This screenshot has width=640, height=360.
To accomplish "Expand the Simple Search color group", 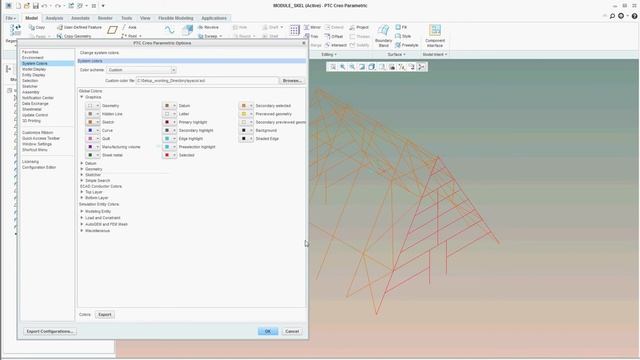I will tap(82, 180).
